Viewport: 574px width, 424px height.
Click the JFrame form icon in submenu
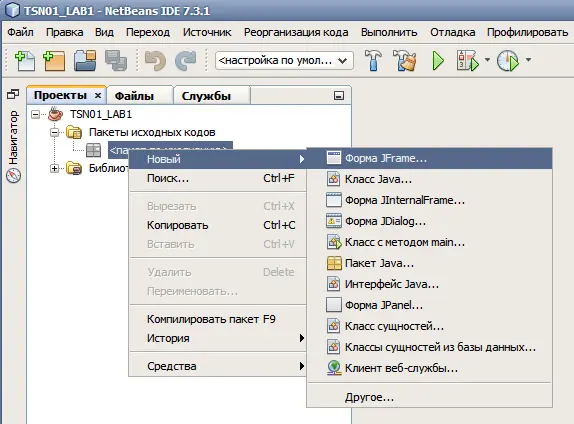coord(333,158)
